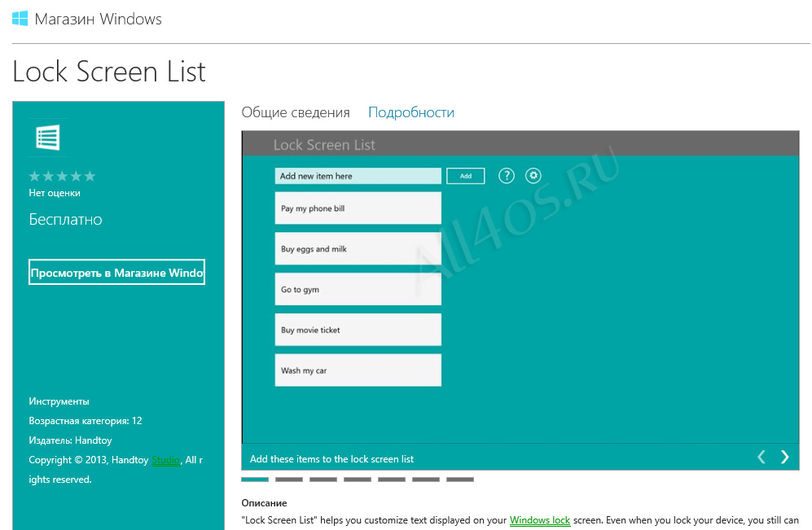812x530 pixels.
Task: Go to the next screenshot arrow
Action: pos(785,457)
